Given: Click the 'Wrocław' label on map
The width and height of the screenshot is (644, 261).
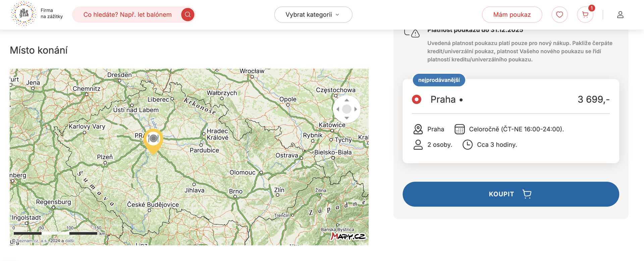Looking at the screenshot, I should [252, 71].
